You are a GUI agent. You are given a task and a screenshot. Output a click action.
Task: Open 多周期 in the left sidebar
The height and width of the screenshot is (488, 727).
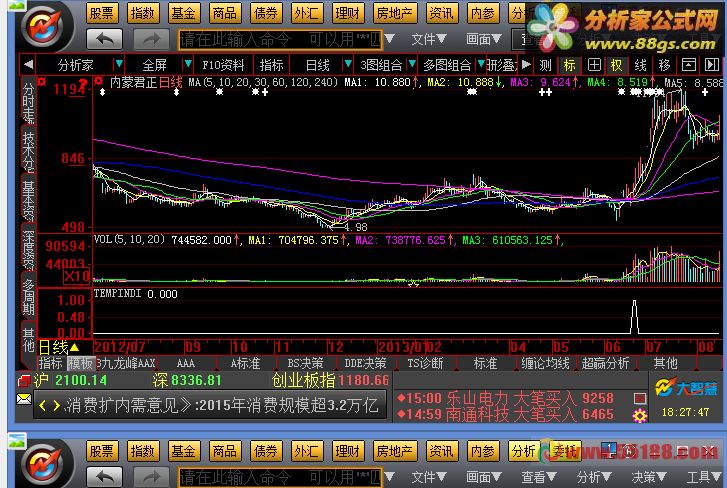tap(29, 298)
